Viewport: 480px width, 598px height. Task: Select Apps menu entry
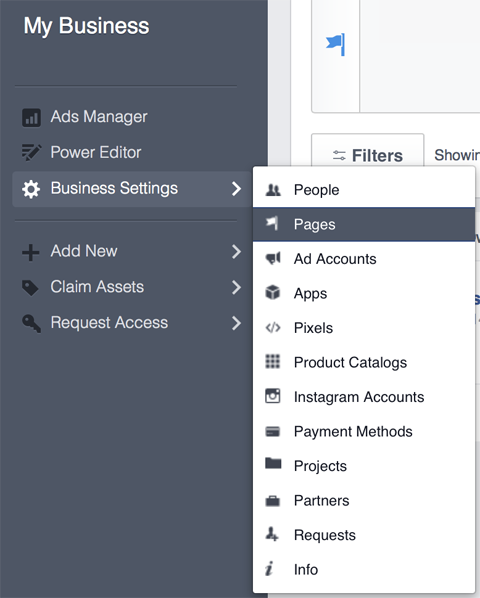coord(364,293)
